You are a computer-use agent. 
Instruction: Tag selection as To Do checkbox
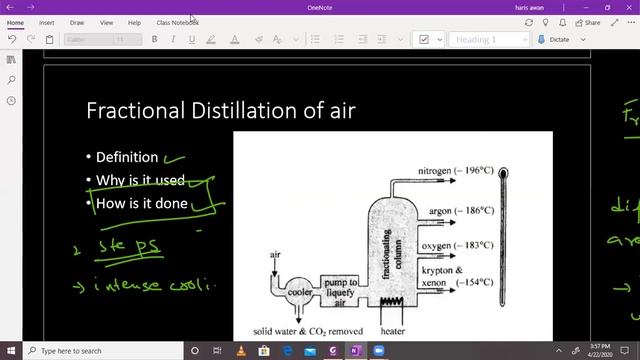coord(424,40)
